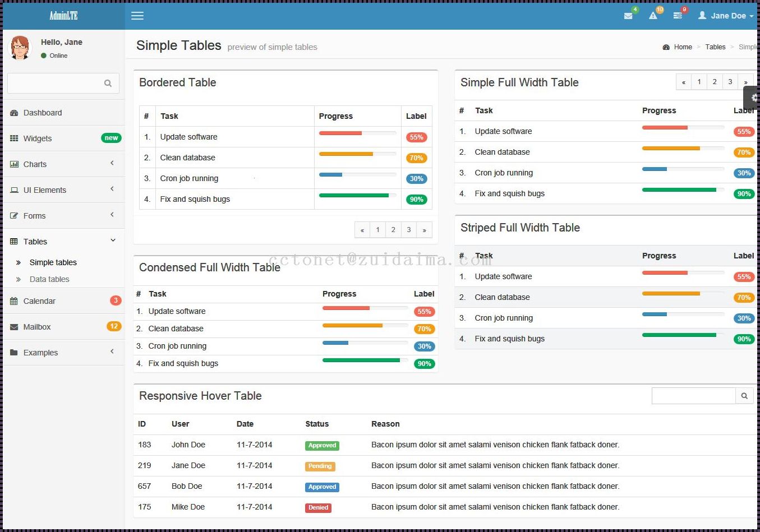This screenshot has height=532, width=760.
Task: Click the Reason column header
Action: pyautogui.click(x=385, y=424)
